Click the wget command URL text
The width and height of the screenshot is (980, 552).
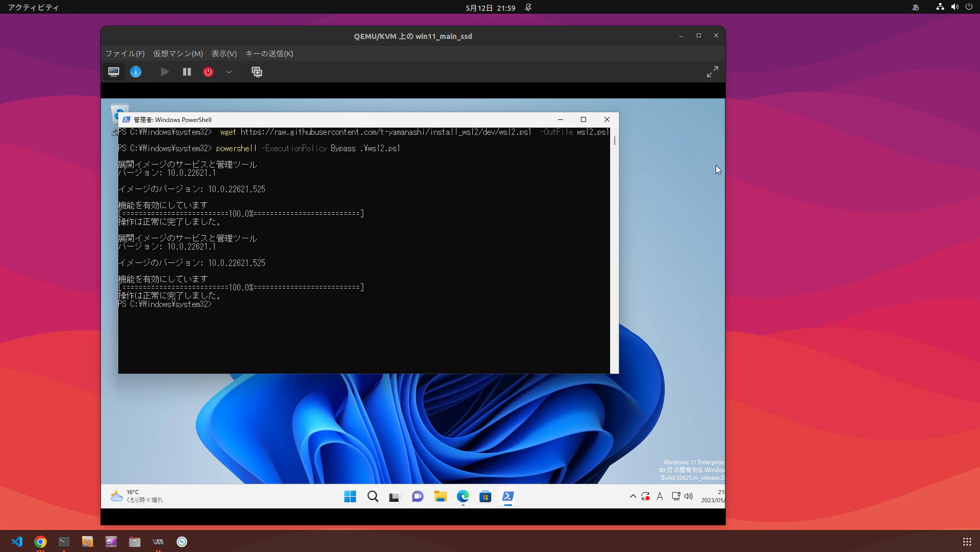click(x=386, y=132)
